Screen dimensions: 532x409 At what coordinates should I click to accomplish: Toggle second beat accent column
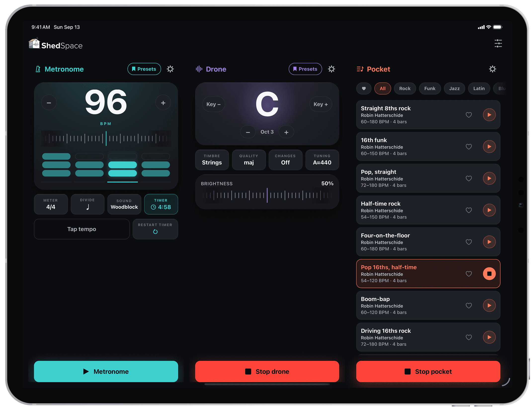tap(89, 165)
